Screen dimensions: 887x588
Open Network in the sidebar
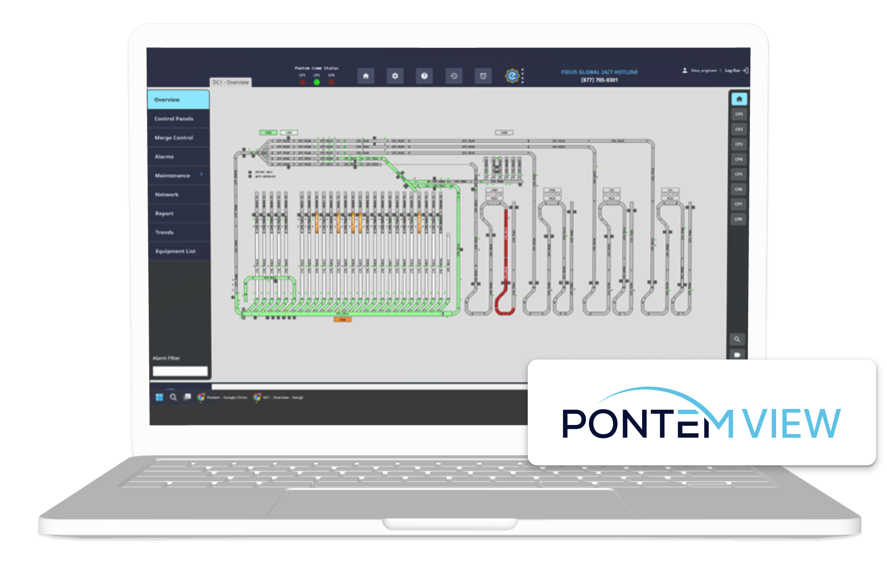click(178, 195)
